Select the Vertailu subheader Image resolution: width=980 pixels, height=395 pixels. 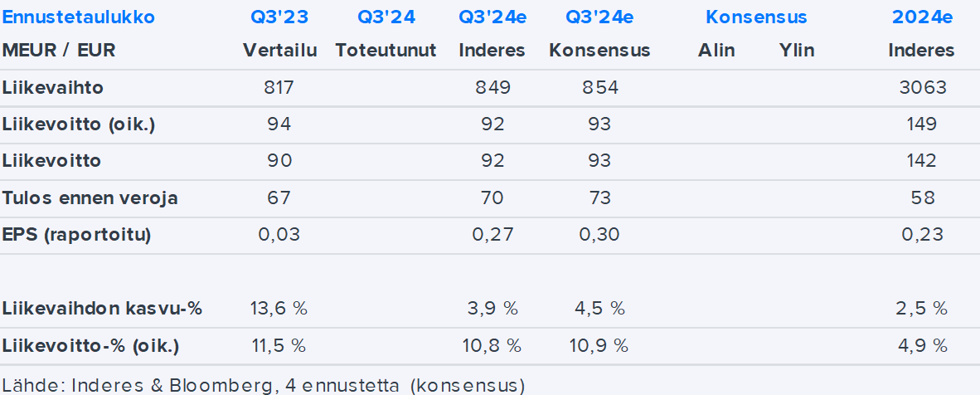click(279, 50)
